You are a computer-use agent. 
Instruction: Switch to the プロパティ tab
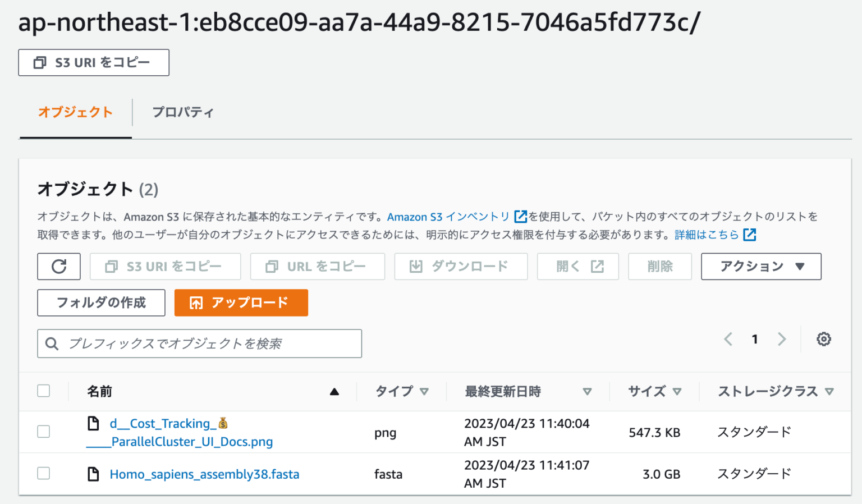(x=183, y=112)
